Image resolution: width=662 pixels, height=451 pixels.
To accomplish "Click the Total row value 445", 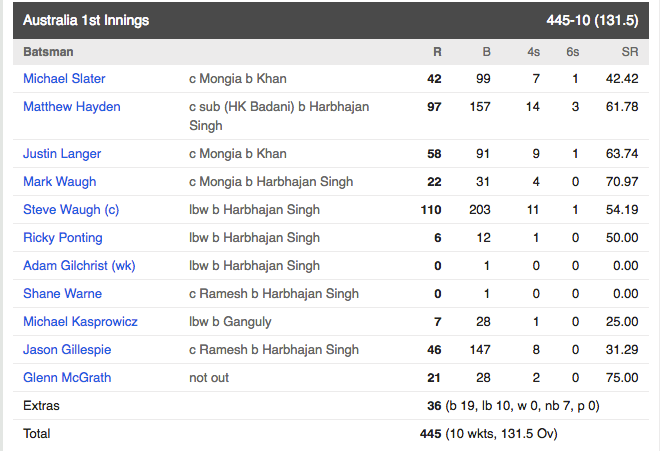I will pos(431,434).
